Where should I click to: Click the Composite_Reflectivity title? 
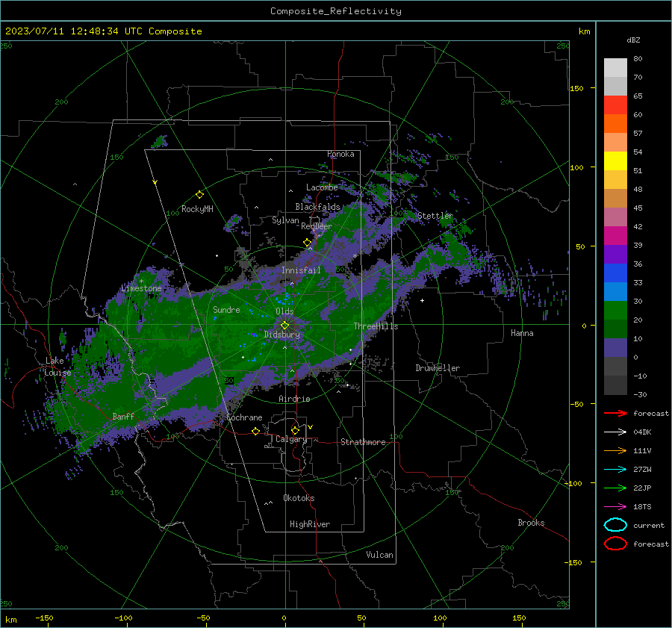pos(336,11)
